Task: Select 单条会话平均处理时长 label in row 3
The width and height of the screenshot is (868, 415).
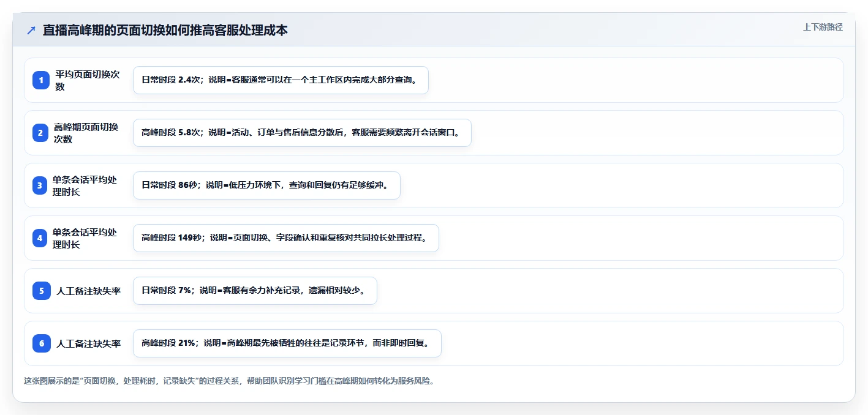Action: [85, 185]
